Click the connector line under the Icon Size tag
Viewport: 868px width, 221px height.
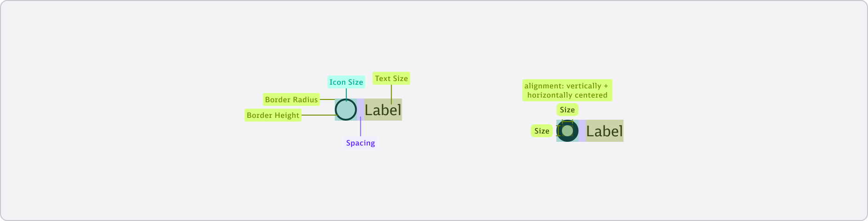click(346, 93)
